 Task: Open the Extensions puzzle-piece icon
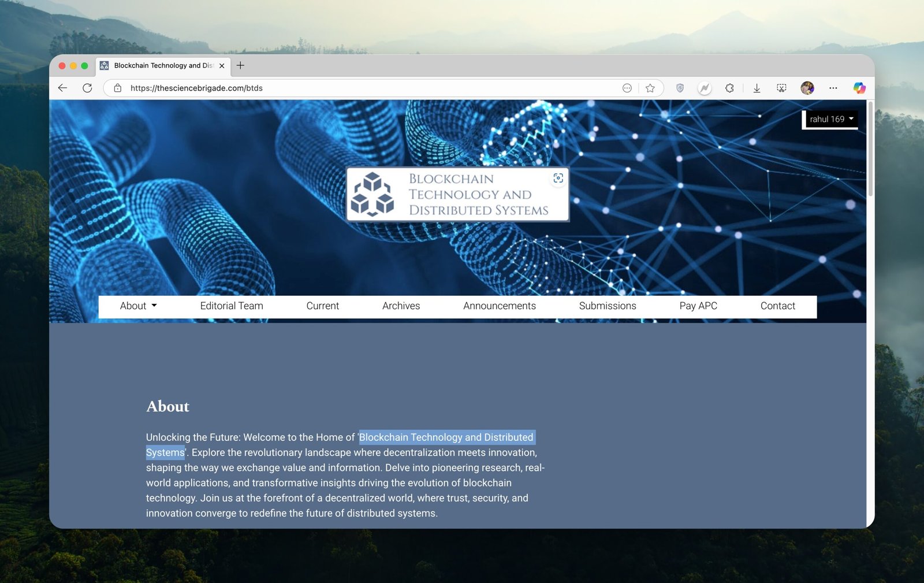(729, 88)
